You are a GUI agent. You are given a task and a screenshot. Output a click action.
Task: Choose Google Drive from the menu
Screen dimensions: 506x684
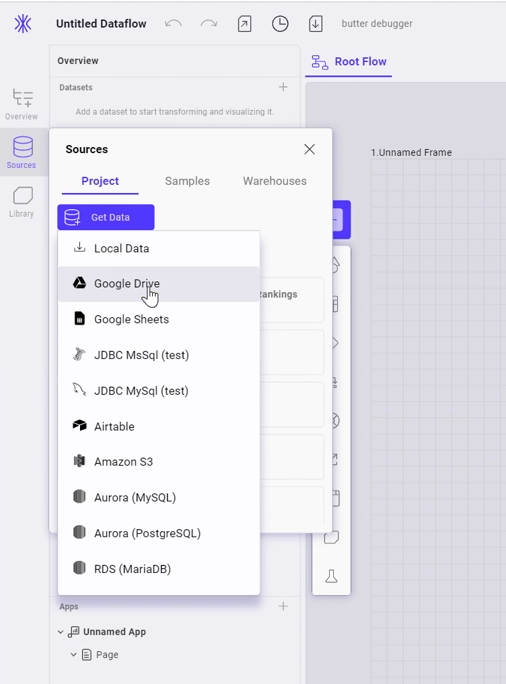tap(159, 284)
